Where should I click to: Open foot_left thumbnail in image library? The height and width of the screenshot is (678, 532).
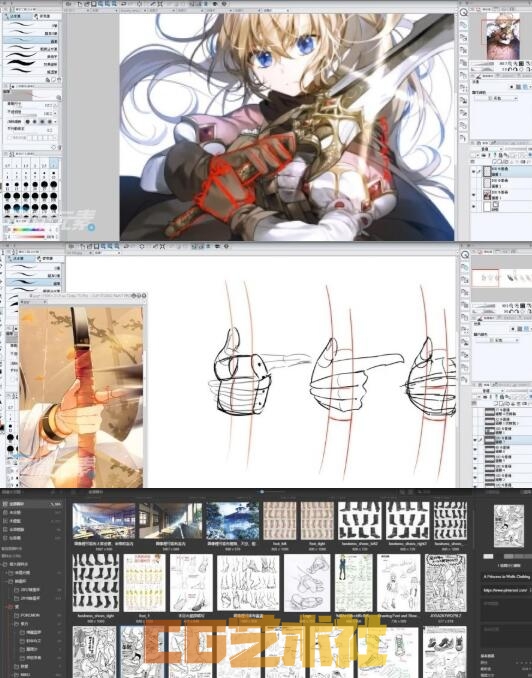click(x=279, y=521)
